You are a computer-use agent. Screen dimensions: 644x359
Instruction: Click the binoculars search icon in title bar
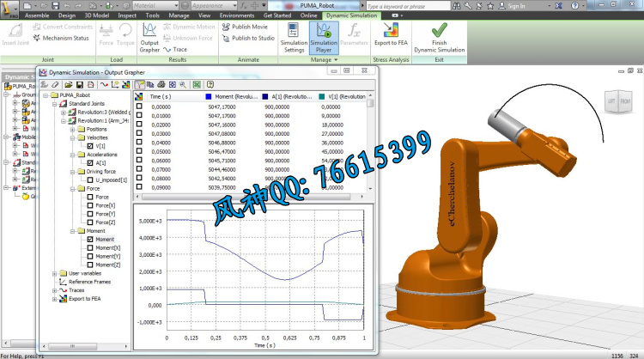456,6
